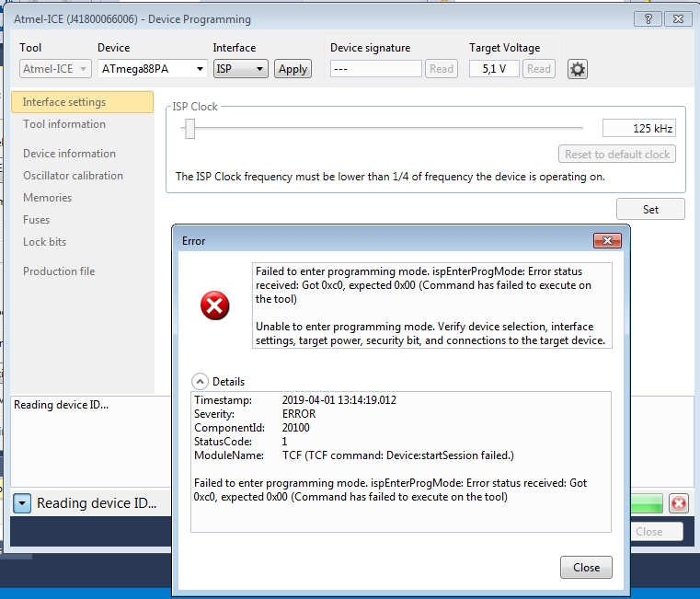Select Interface settings in the sidebar
The width and height of the screenshot is (700, 599).
[x=82, y=102]
